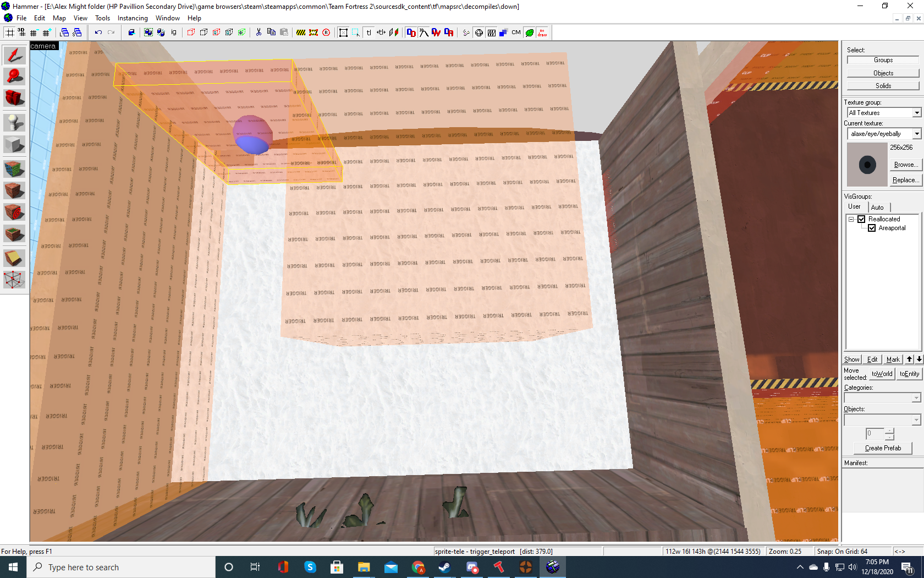Click the visgroup Show button

[x=852, y=359]
